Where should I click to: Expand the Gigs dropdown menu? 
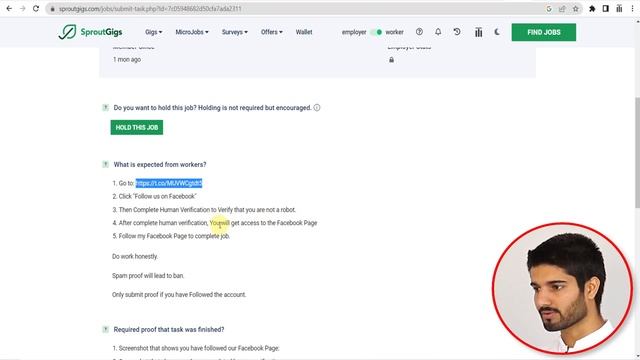pyautogui.click(x=153, y=32)
